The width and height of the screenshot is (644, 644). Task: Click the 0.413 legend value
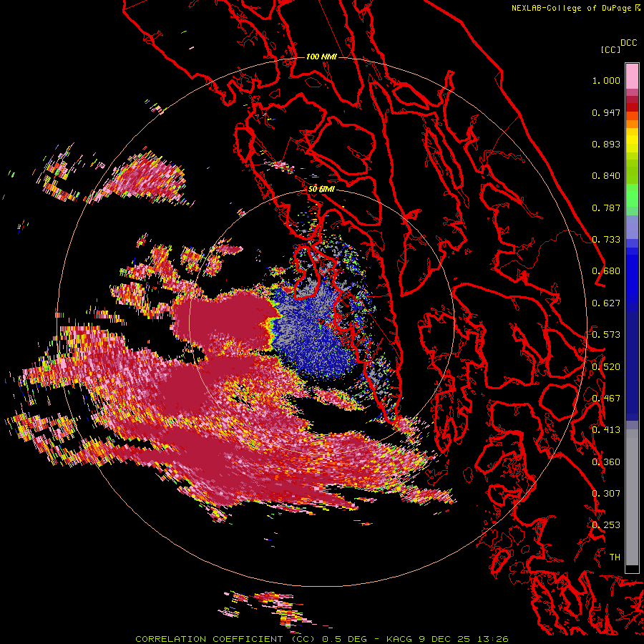pyautogui.click(x=606, y=430)
